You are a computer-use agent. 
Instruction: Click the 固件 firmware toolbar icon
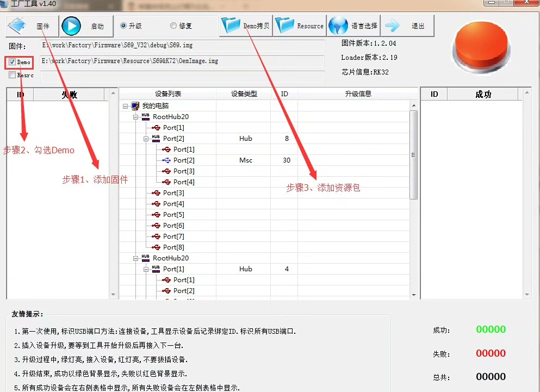coord(17,26)
